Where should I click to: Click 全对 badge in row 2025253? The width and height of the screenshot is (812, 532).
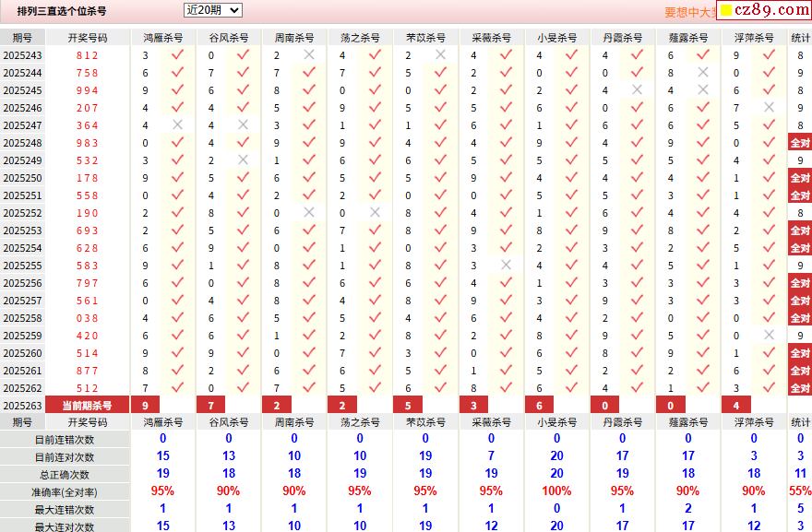click(800, 231)
